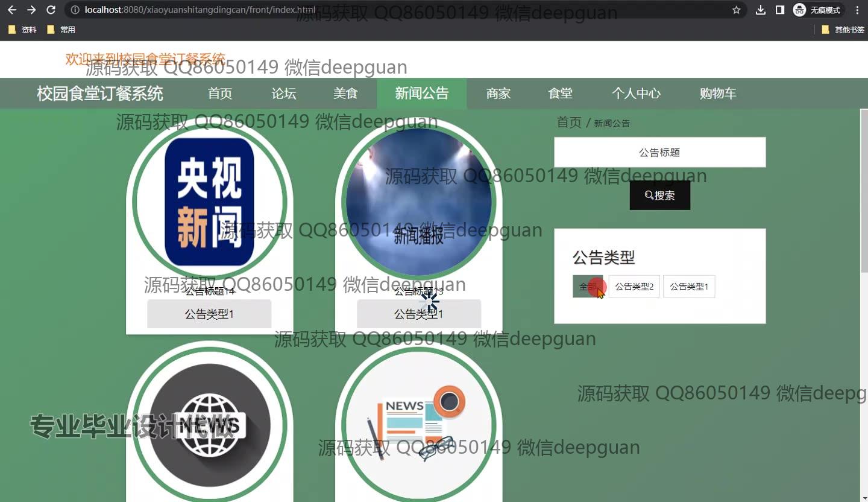The image size is (868, 502).
Task: Click the 公告标题13 title text
Action: coord(419,291)
